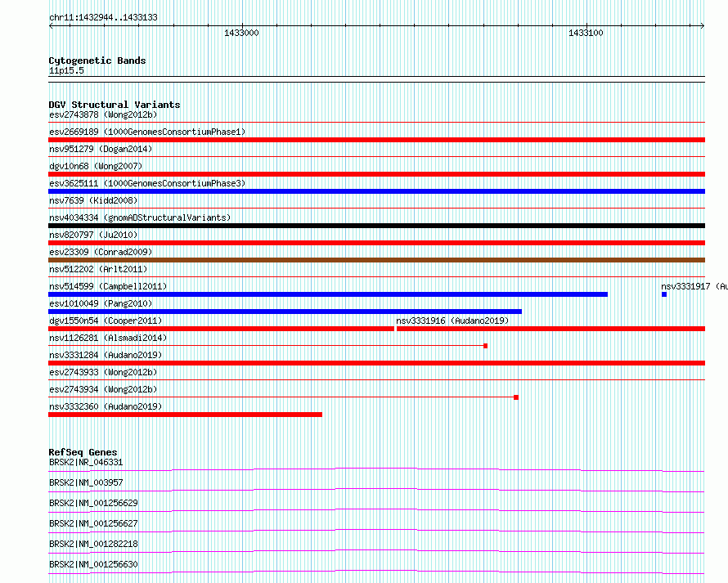Click the brown esv23309 (Conrad2009) variant bar
This screenshot has width=728, height=583.
click(x=376, y=260)
